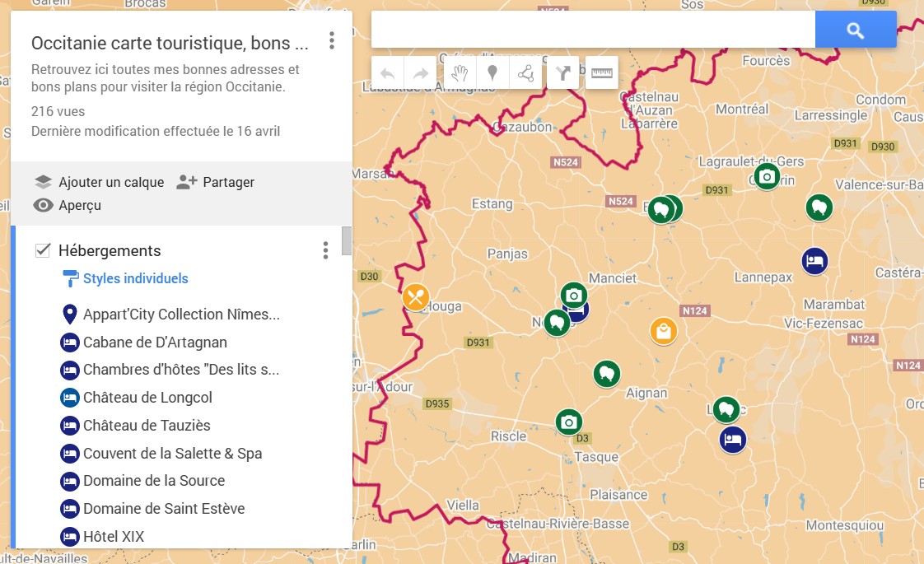Focus the map search input field
The image size is (924, 564).
593,30
